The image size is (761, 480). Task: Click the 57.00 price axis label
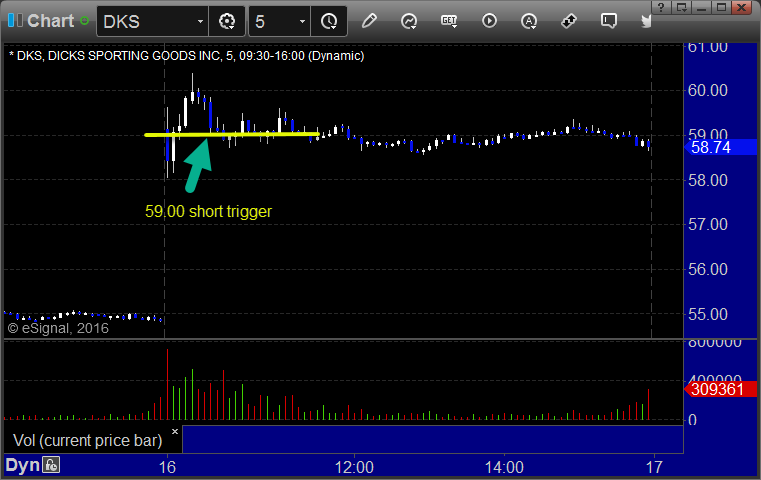click(708, 225)
